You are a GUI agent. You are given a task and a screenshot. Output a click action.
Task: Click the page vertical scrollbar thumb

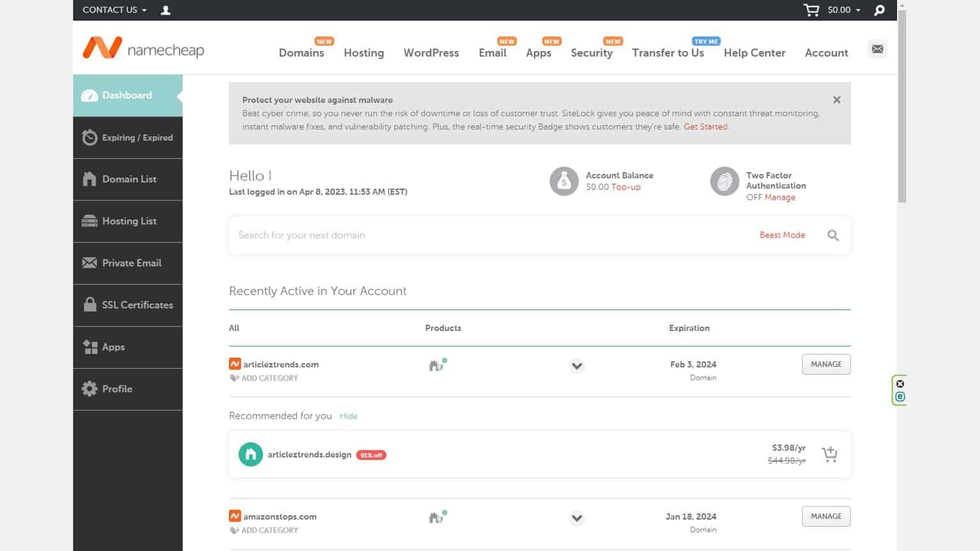[902, 105]
